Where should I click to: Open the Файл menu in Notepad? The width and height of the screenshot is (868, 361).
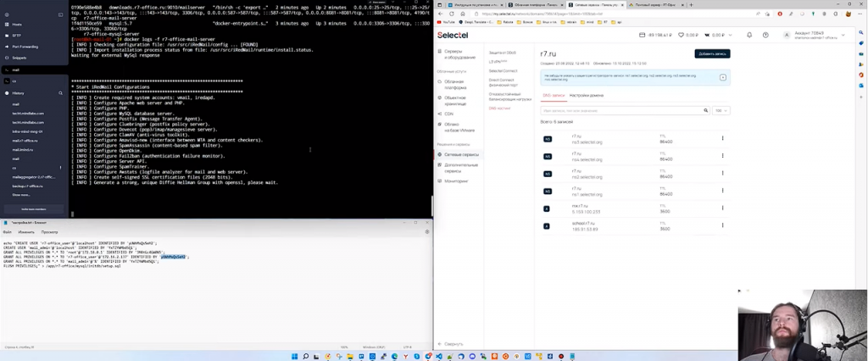click(7, 232)
